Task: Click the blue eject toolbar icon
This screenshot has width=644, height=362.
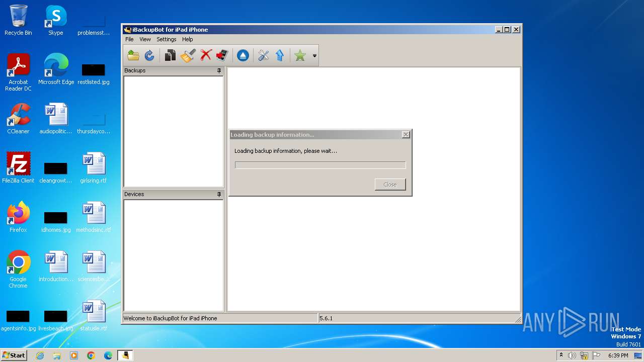Action: [x=243, y=56]
